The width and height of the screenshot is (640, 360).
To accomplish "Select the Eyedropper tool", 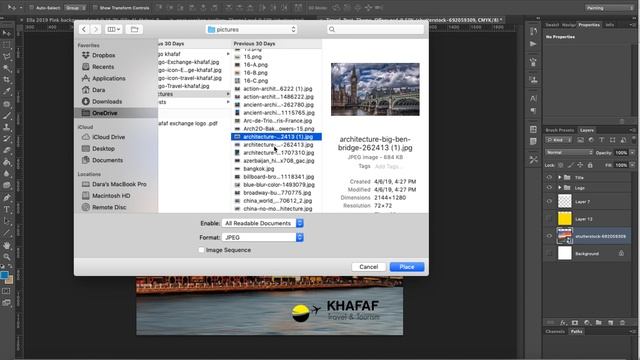I will (x=7, y=92).
